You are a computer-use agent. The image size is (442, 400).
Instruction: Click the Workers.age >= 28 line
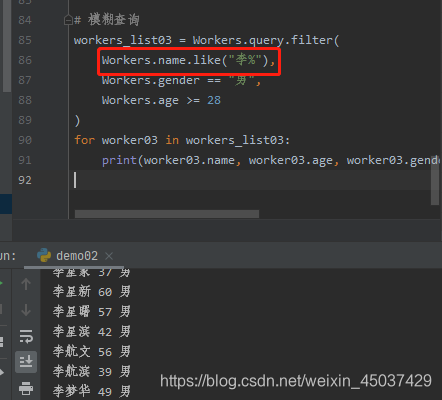[x=161, y=100]
